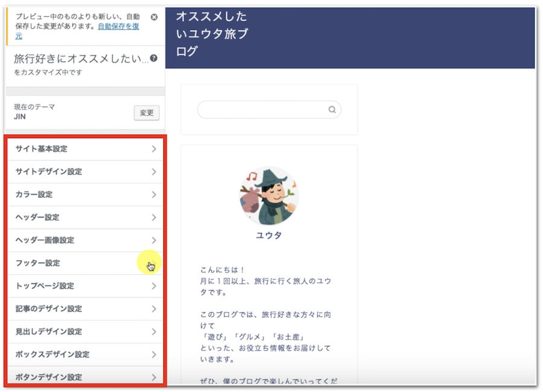Click inside the blog search field
This screenshot has height=392, width=543.
(x=263, y=110)
